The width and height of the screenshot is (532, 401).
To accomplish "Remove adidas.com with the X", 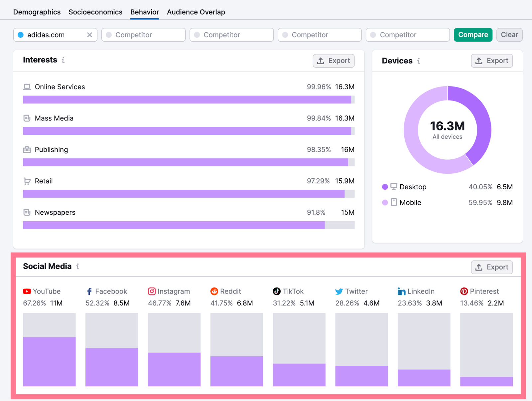I will coord(89,35).
